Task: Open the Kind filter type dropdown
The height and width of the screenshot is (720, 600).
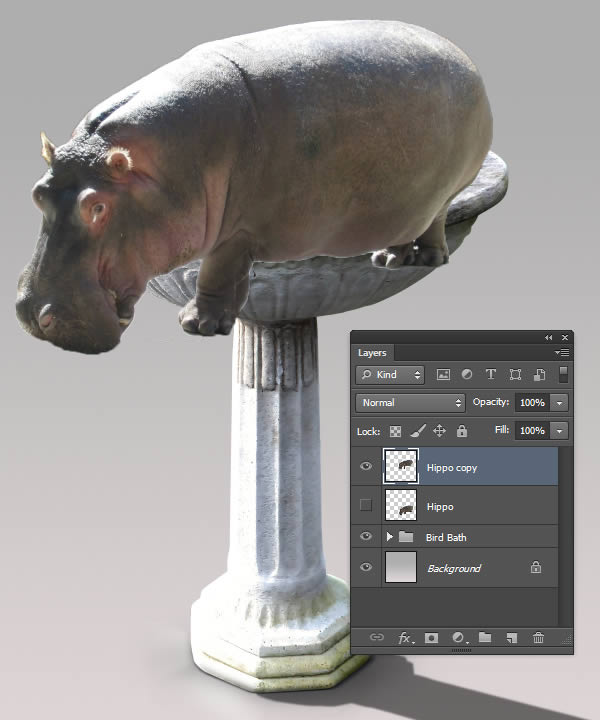Action: pos(390,375)
